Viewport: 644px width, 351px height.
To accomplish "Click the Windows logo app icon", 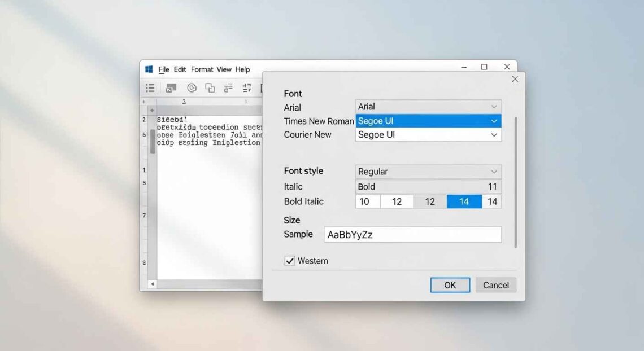I will point(149,69).
